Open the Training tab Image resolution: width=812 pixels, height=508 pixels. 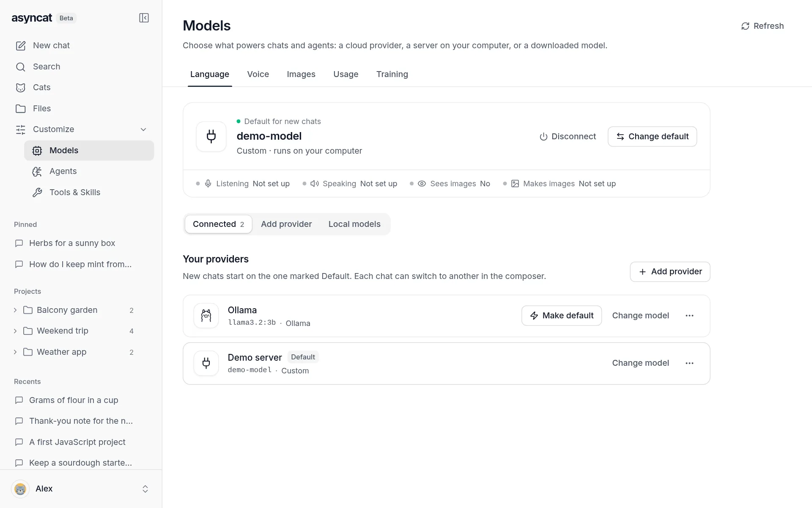pyautogui.click(x=392, y=74)
